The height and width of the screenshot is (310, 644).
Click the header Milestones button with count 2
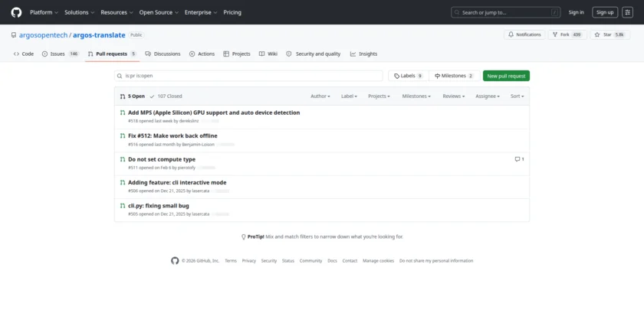tap(454, 76)
